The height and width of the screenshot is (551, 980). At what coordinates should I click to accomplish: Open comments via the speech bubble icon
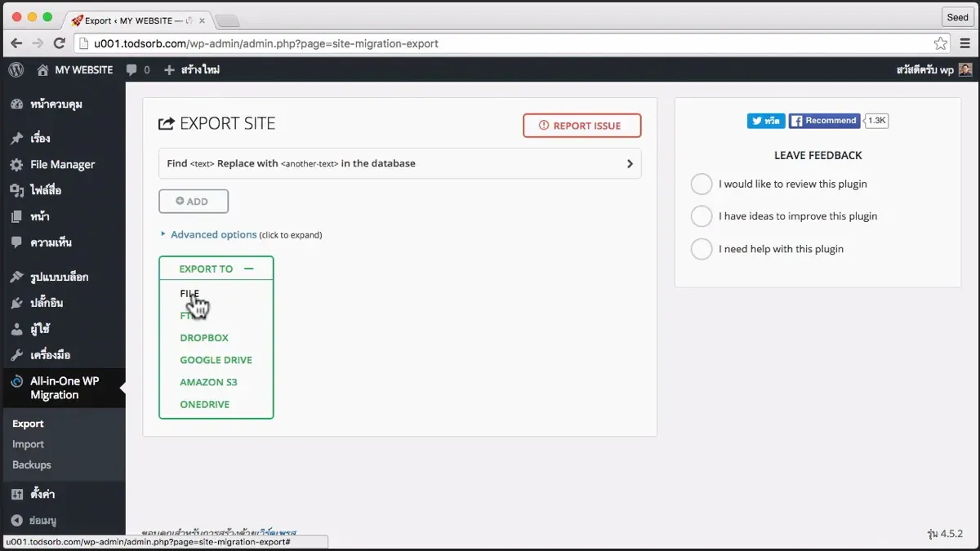131,70
